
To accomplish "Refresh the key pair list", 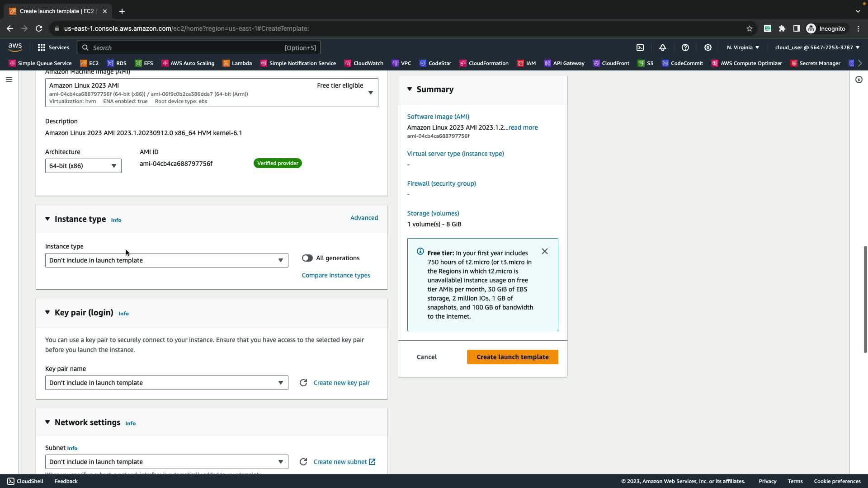I will 303,383.
